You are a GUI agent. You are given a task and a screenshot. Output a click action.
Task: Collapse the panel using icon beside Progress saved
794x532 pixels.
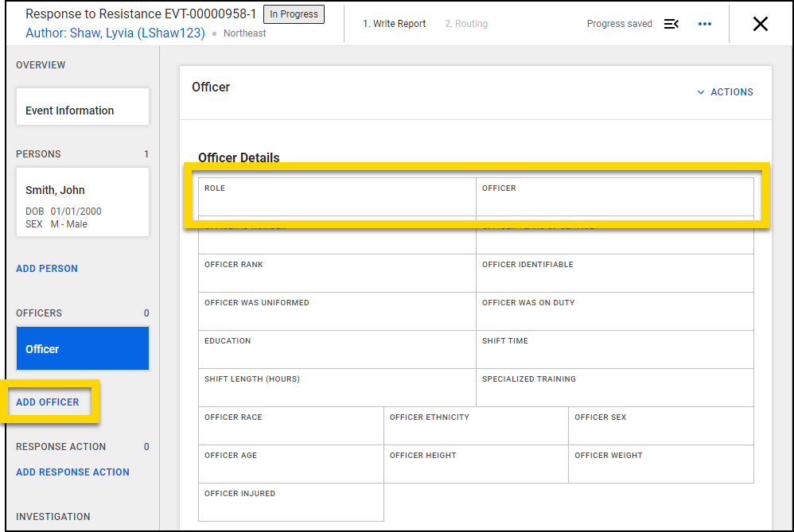[x=671, y=24]
